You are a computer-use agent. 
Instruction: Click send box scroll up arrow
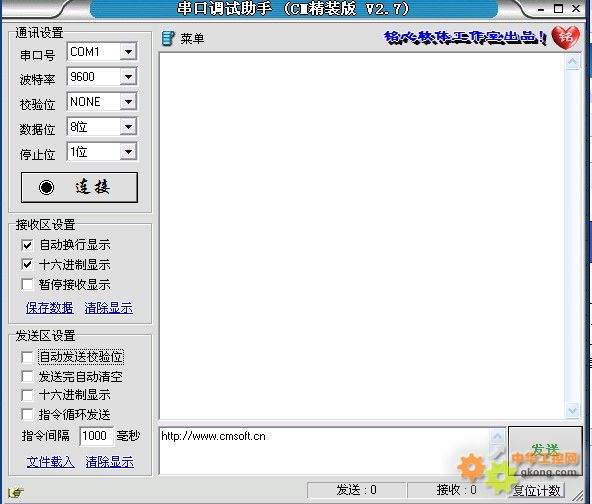498,436
